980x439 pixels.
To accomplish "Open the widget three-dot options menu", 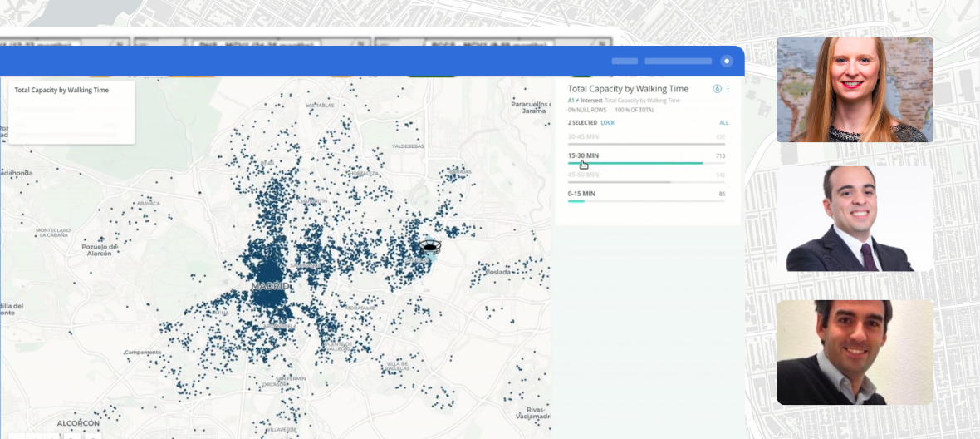I will 728,89.
